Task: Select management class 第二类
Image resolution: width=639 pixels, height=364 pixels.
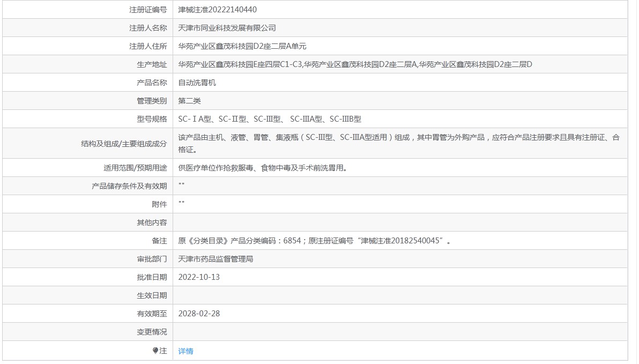Action: pyautogui.click(x=189, y=101)
